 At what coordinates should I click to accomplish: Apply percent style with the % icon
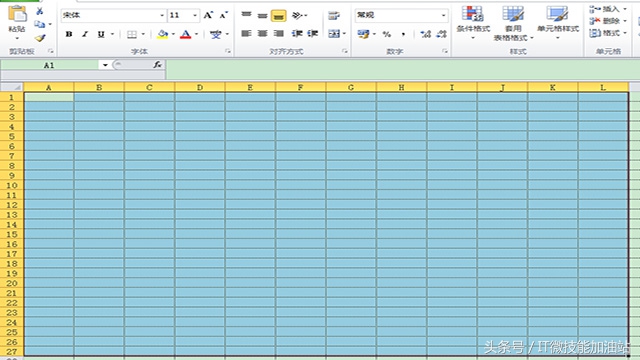(x=387, y=34)
